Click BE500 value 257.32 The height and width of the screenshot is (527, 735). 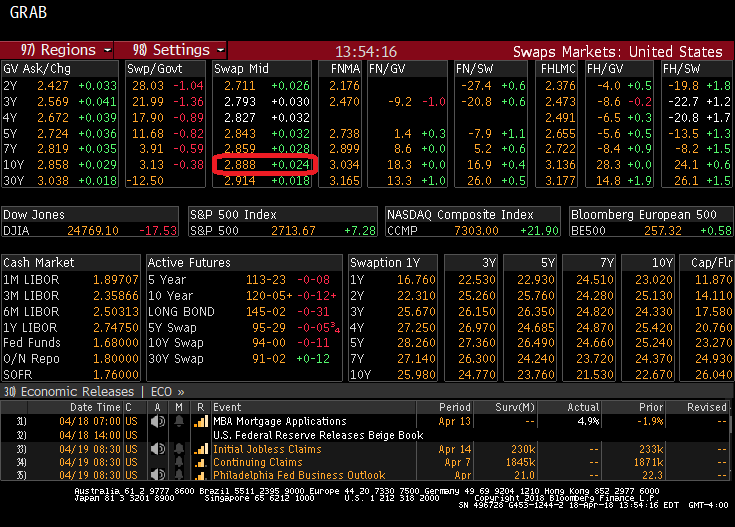coord(663,231)
